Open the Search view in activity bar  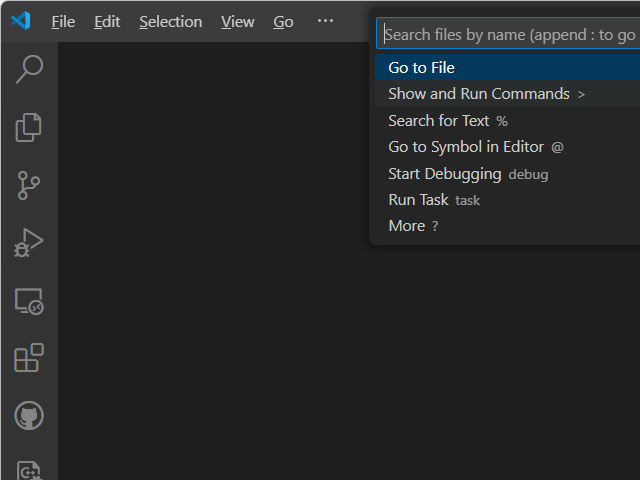pyautogui.click(x=29, y=69)
